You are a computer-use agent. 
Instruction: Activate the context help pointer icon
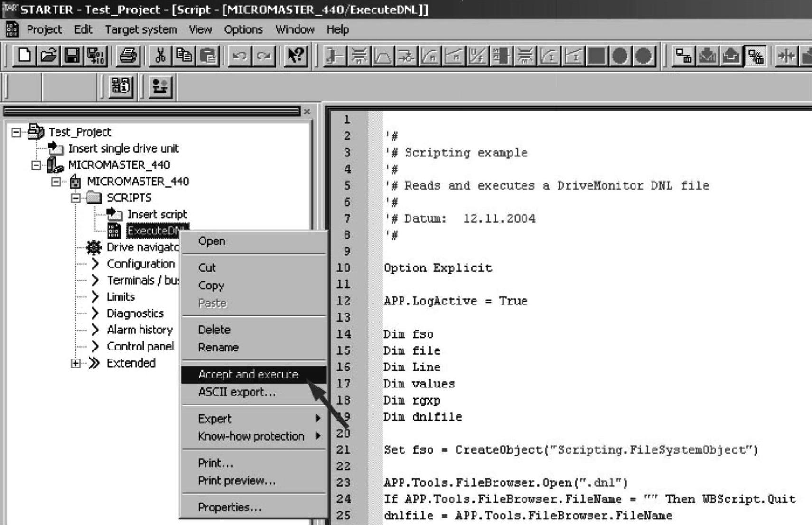(296, 56)
